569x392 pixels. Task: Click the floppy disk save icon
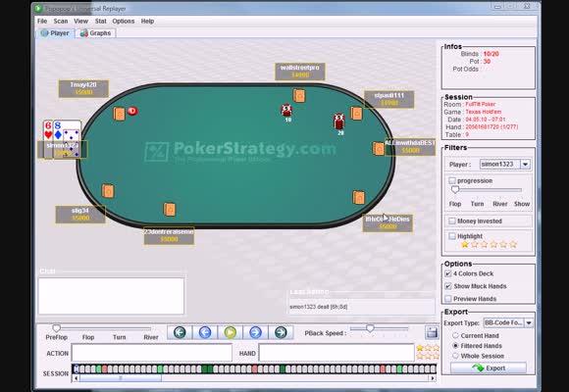[x=432, y=332]
